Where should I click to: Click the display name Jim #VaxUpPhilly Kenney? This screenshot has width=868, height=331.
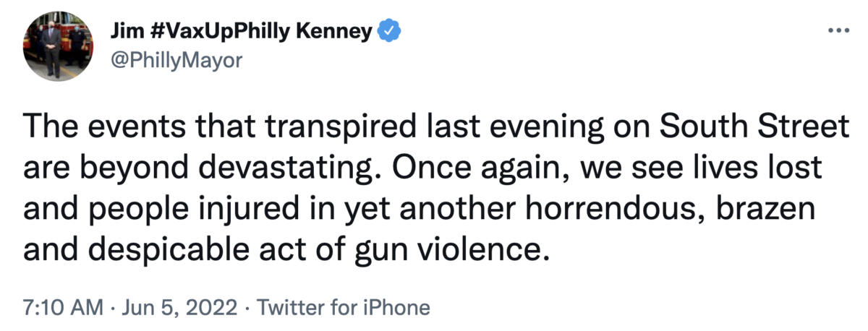tap(241, 31)
